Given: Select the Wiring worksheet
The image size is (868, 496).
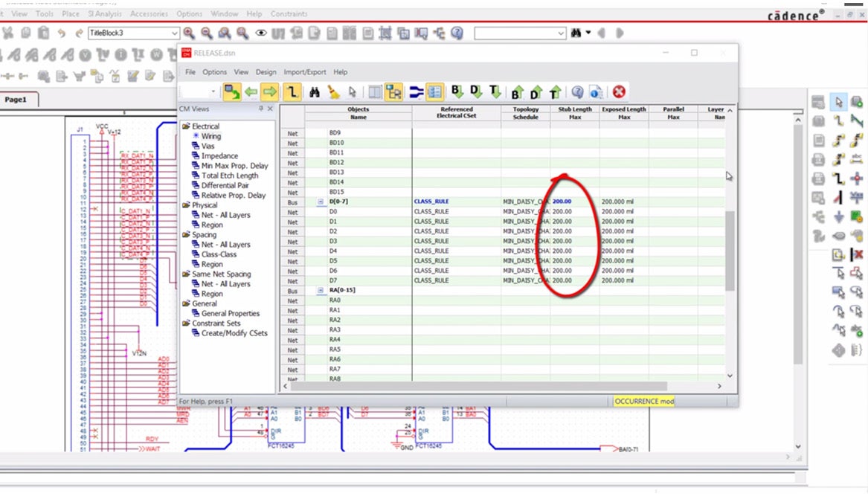Looking at the screenshot, I should pos(211,136).
